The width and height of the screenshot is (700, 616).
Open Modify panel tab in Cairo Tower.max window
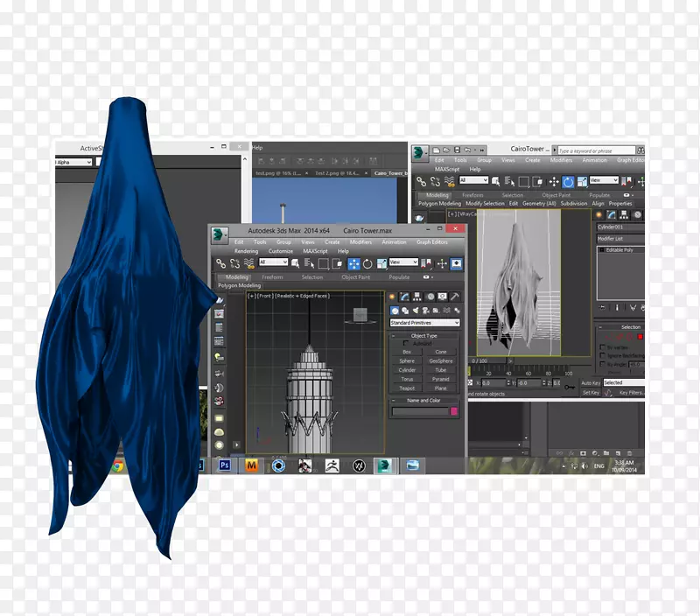click(x=404, y=297)
